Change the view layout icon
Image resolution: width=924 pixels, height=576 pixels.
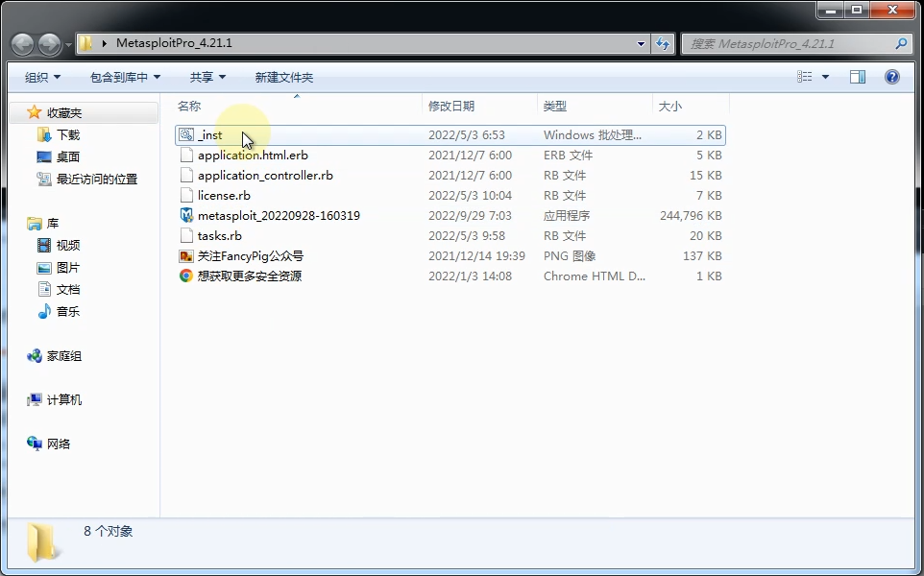(x=804, y=77)
